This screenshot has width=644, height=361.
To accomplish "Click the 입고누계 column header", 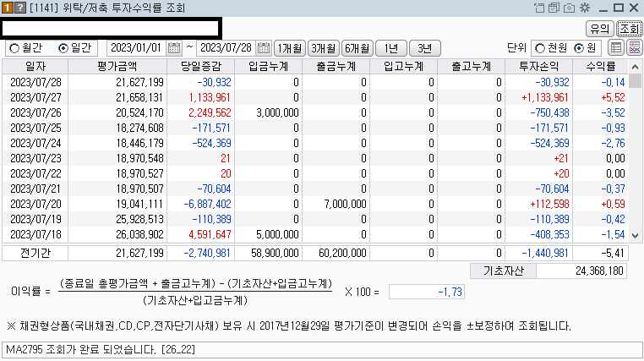I will 404,67.
